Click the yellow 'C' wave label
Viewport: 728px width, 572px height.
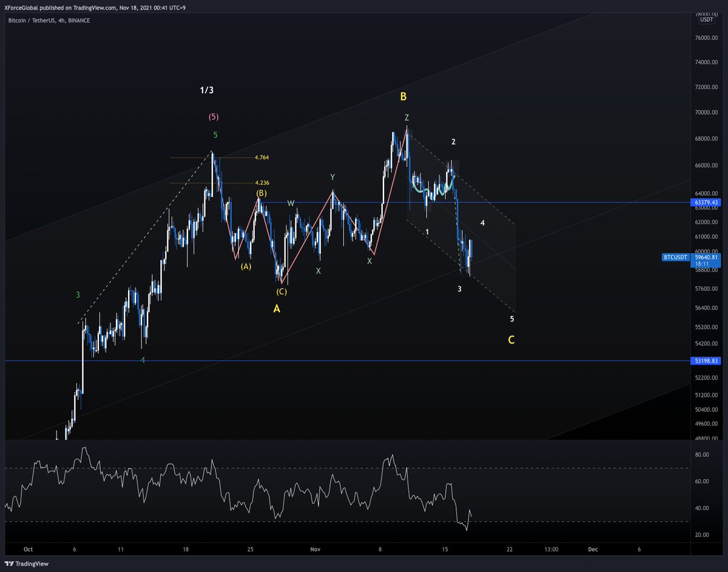click(x=511, y=340)
